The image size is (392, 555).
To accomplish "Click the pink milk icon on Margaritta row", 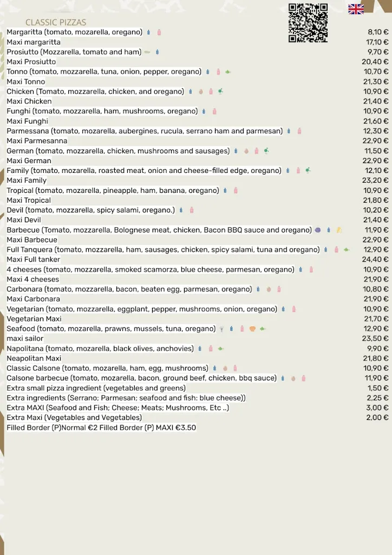I will point(159,32).
